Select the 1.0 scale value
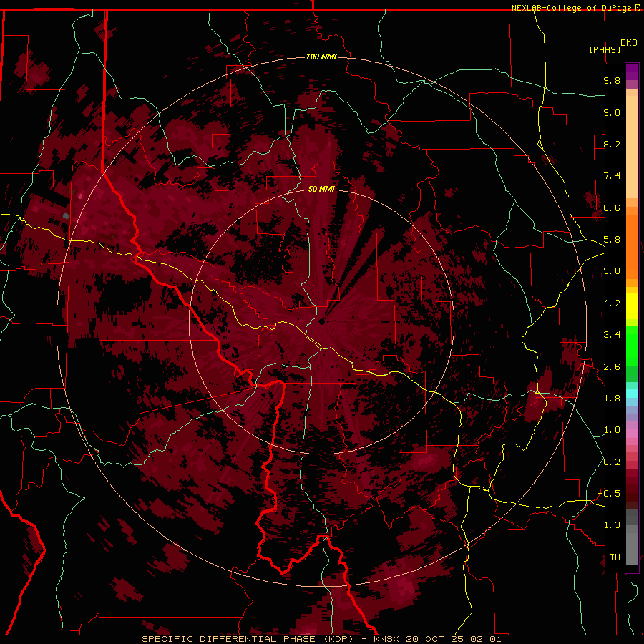 (x=612, y=430)
